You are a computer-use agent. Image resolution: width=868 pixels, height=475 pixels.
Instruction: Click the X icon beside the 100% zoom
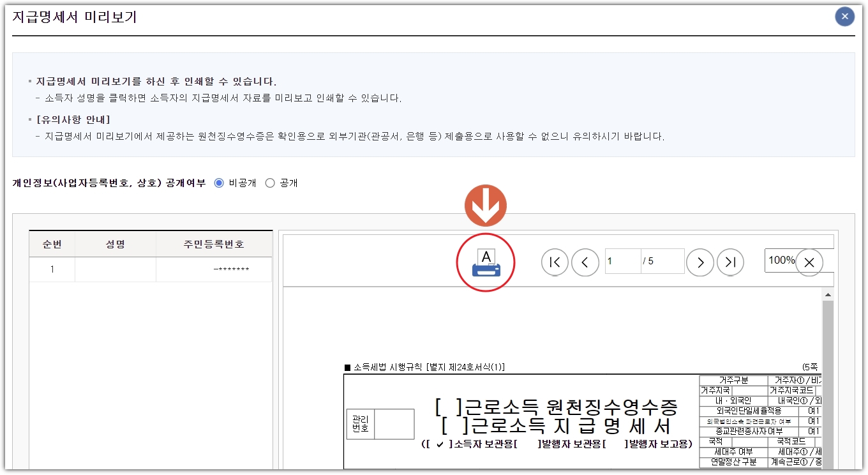click(809, 262)
